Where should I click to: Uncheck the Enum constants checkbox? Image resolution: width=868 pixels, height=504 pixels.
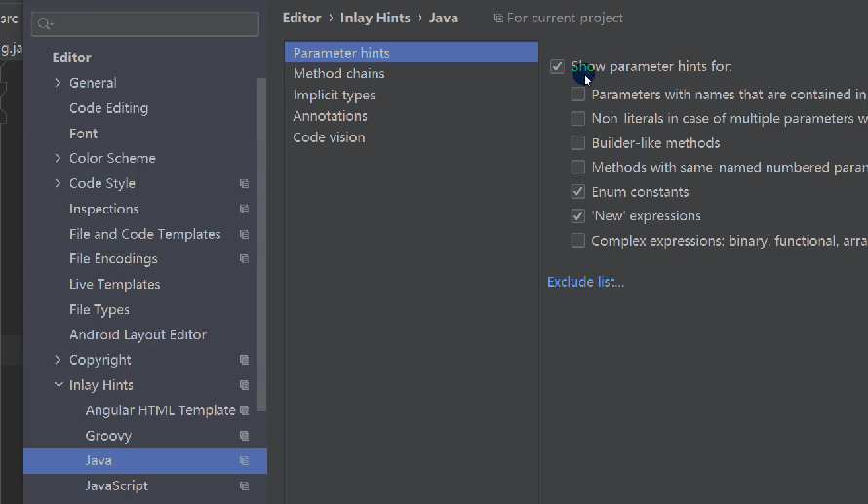pos(578,192)
